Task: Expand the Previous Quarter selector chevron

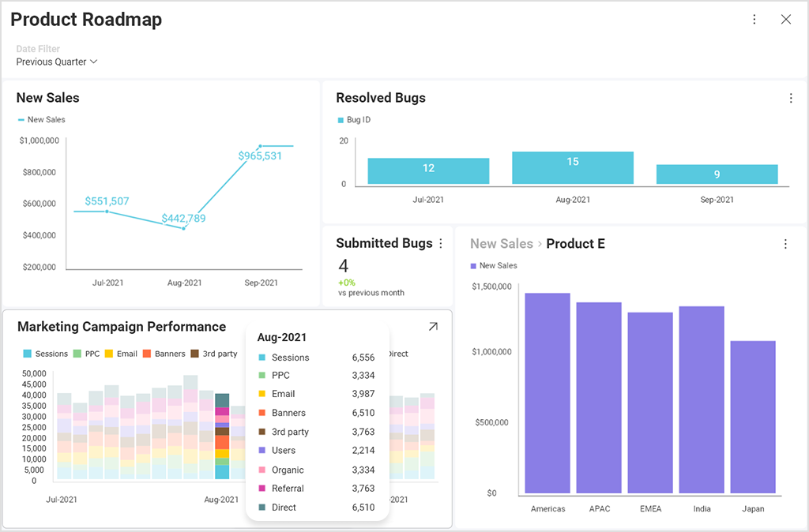Action: [x=93, y=62]
